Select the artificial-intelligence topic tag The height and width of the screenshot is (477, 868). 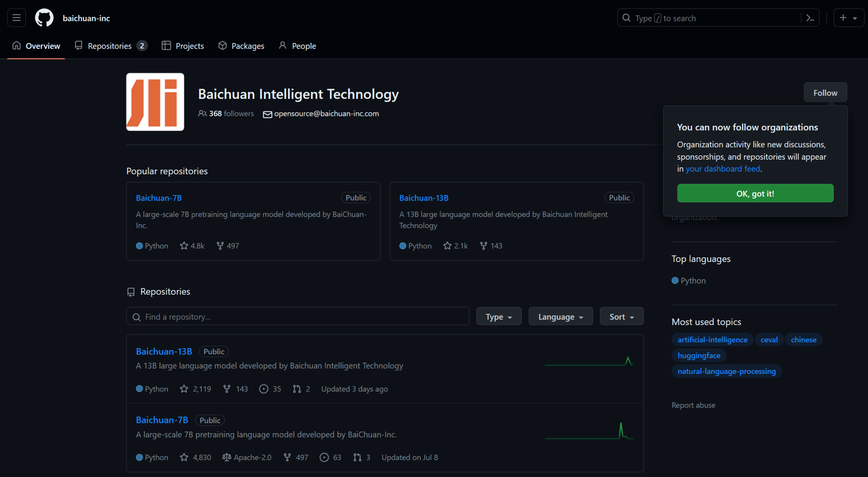coord(712,340)
